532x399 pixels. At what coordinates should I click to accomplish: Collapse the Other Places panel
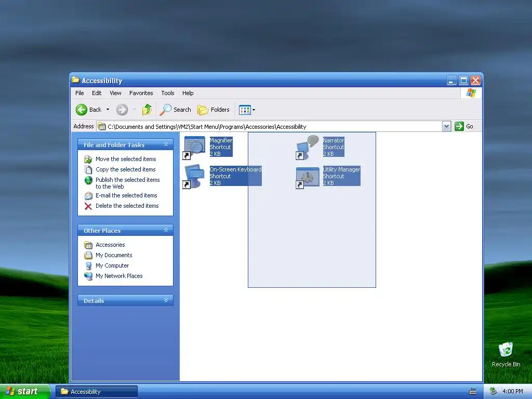[x=166, y=230]
